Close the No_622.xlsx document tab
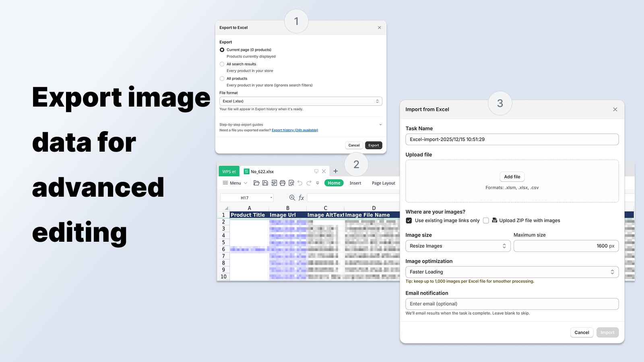Image resolution: width=644 pixels, height=362 pixels. coord(324,171)
